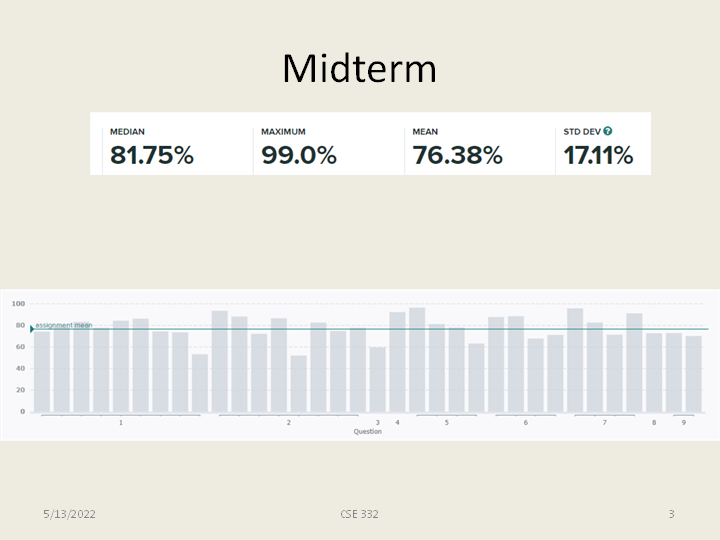This screenshot has width=720, height=540.
Task: Click the STD DEV help question-mark icon
Action: (x=608, y=131)
